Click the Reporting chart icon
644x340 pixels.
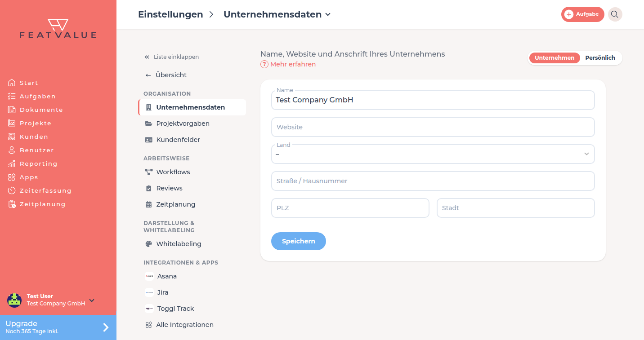[x=12, y=163]
